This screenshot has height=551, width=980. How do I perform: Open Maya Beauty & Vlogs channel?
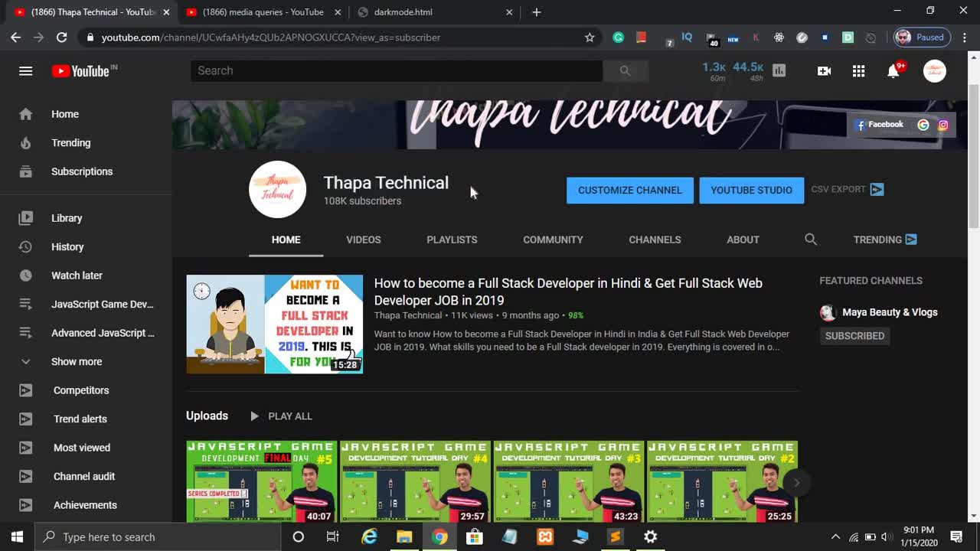pos(890,312)
